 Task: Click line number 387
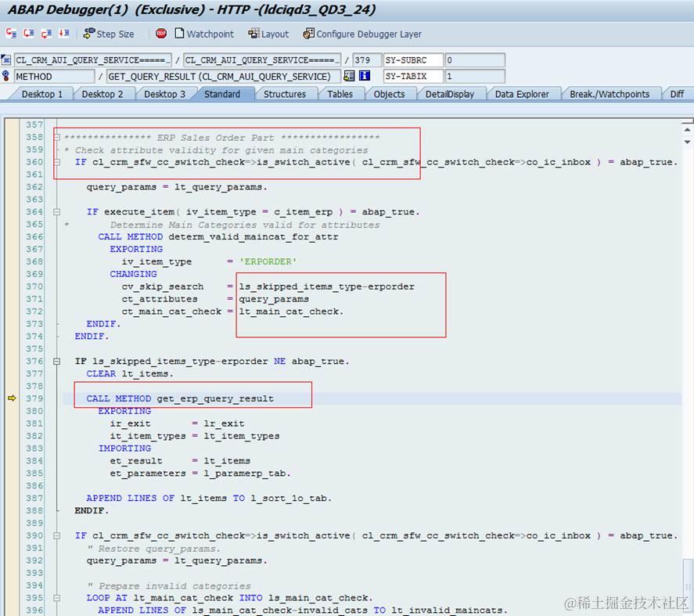pos(34,499)
